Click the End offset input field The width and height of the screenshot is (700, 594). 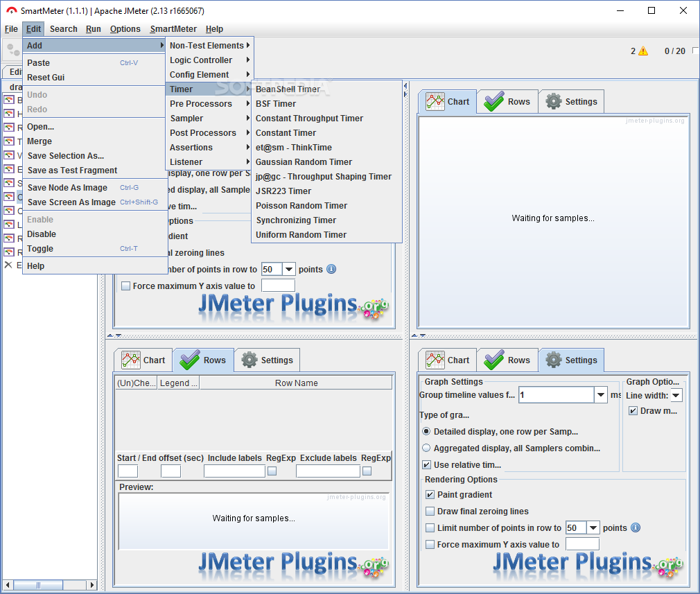click(x=170, y=471)
